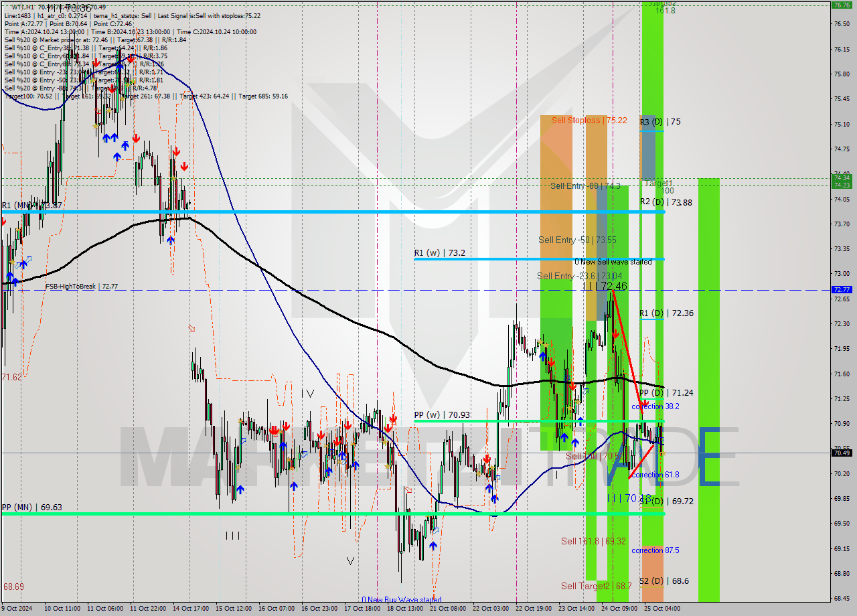
Task: Select the '161.8' label at chart top
Action: pyautogui.click(x=665, y=11)
